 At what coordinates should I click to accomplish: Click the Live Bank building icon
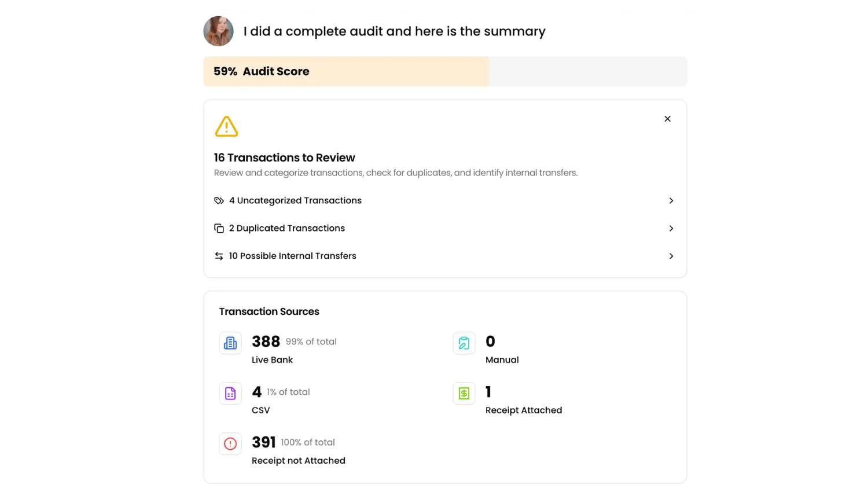click(230, 343)
